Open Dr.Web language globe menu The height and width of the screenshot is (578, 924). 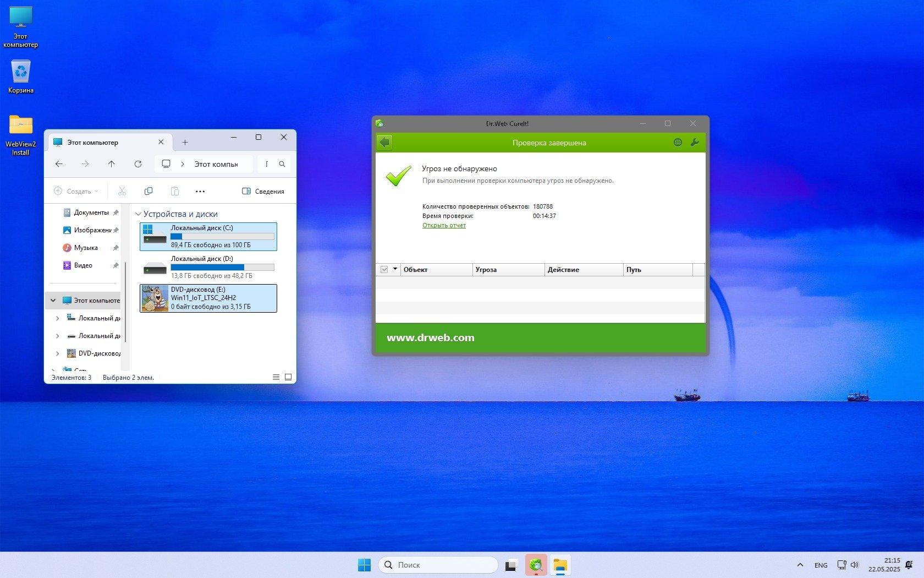pyautogui.click(x=678, y=143)
